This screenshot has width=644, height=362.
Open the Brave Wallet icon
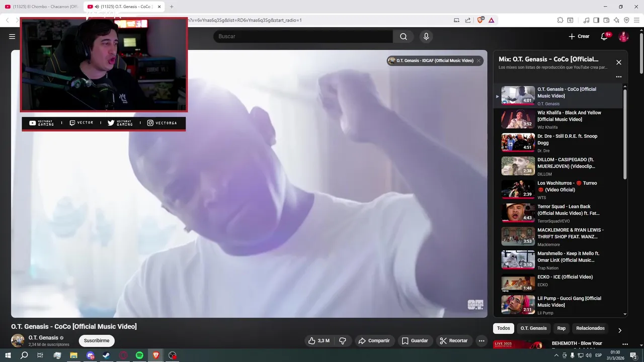pos(606,20)
